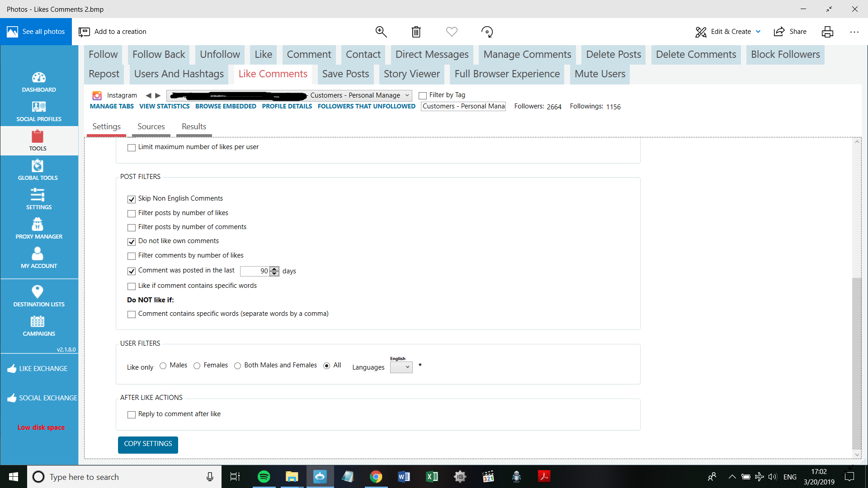
Task: Click the zoom magnifier icon in Photos
Action: (x=381, y=32)
